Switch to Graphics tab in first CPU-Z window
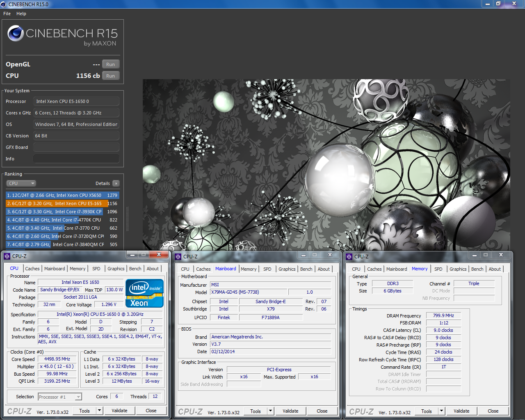525x420 pixels. 116,269
